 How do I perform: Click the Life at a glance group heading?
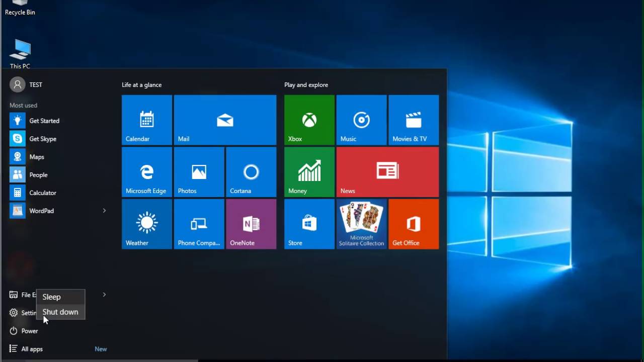[x=141, y=85]
